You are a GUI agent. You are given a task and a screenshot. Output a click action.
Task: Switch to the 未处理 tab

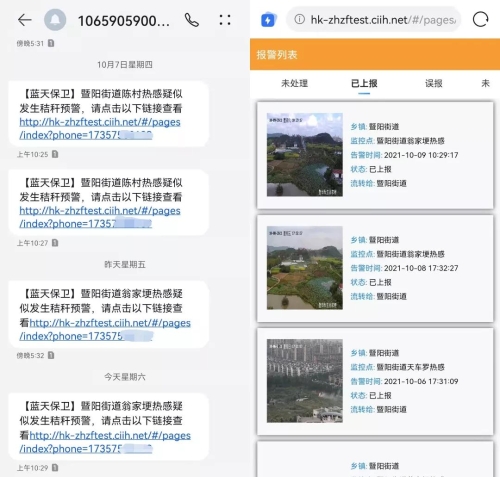coord(294,83)
